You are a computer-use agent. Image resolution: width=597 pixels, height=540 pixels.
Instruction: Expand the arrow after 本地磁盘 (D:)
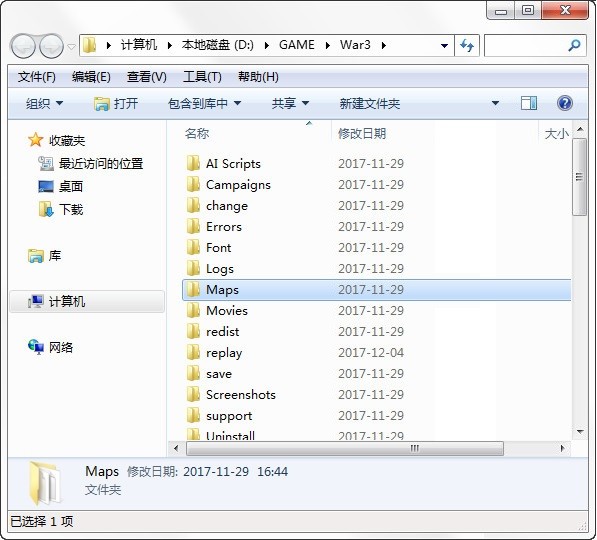[267, 46]
